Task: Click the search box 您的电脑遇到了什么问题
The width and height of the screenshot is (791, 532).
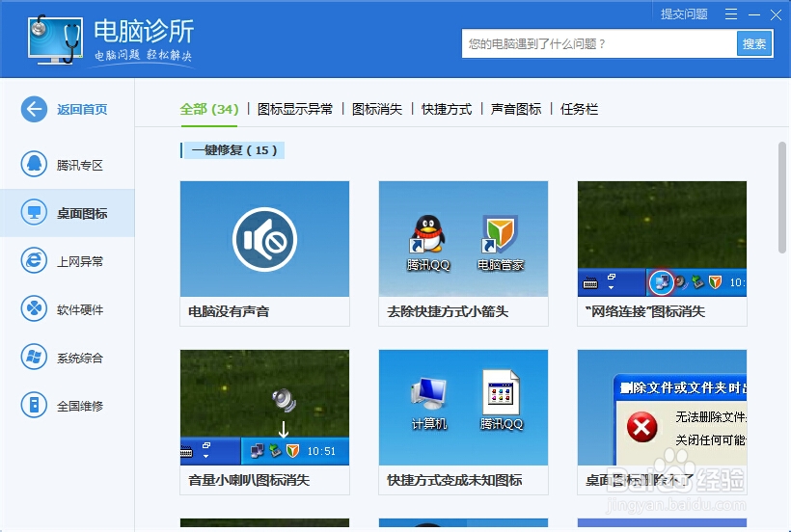Action: (x=599, y=43)
